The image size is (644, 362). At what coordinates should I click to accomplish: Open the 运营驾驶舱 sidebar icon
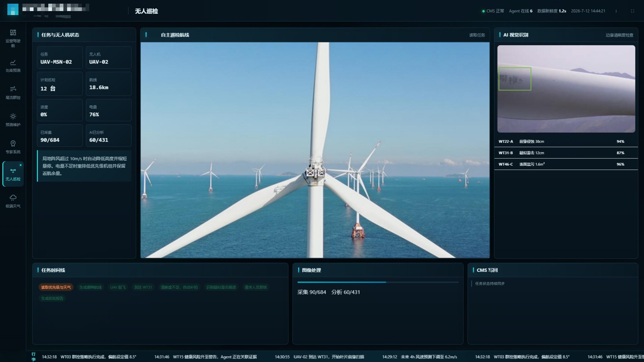[13, 38]
